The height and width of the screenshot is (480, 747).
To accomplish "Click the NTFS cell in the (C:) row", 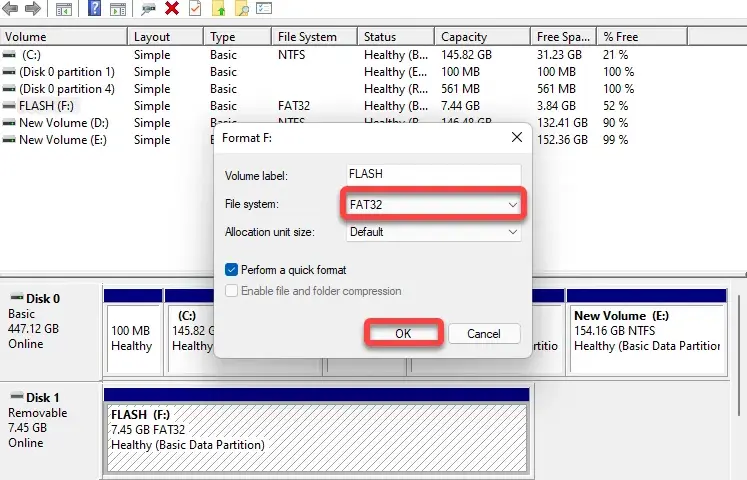I will [x=292, y=55].
